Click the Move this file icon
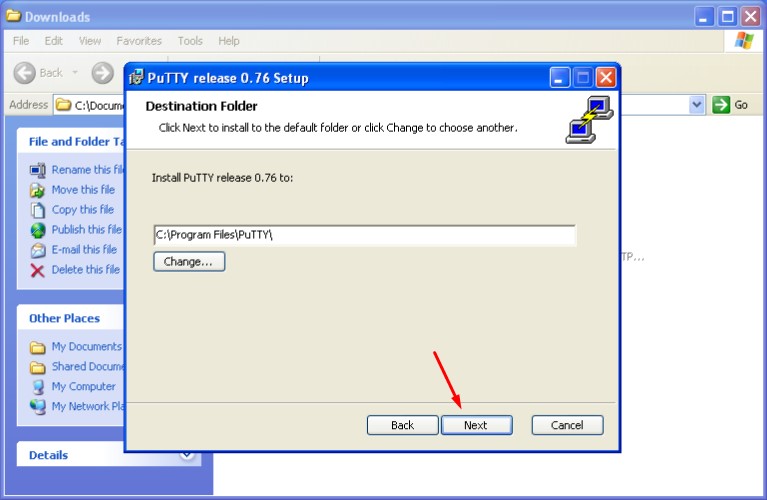This screenshot has width=767, height=500. (x=38, y=190)
